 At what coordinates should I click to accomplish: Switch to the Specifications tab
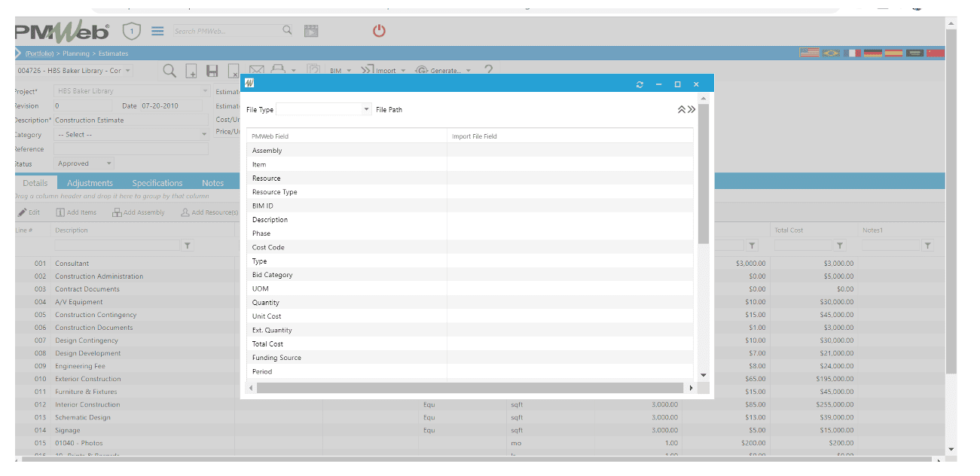click(x=157, y=183)
